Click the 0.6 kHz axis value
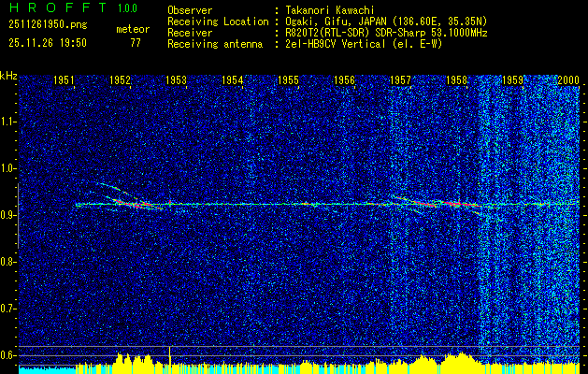This screenshot has height=374, width=588. click(8, 355)
